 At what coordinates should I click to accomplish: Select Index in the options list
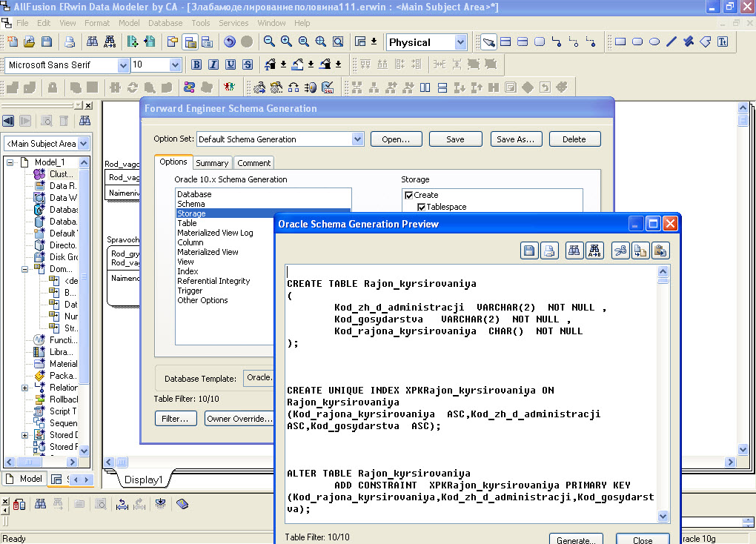click(x=188, y=271)
